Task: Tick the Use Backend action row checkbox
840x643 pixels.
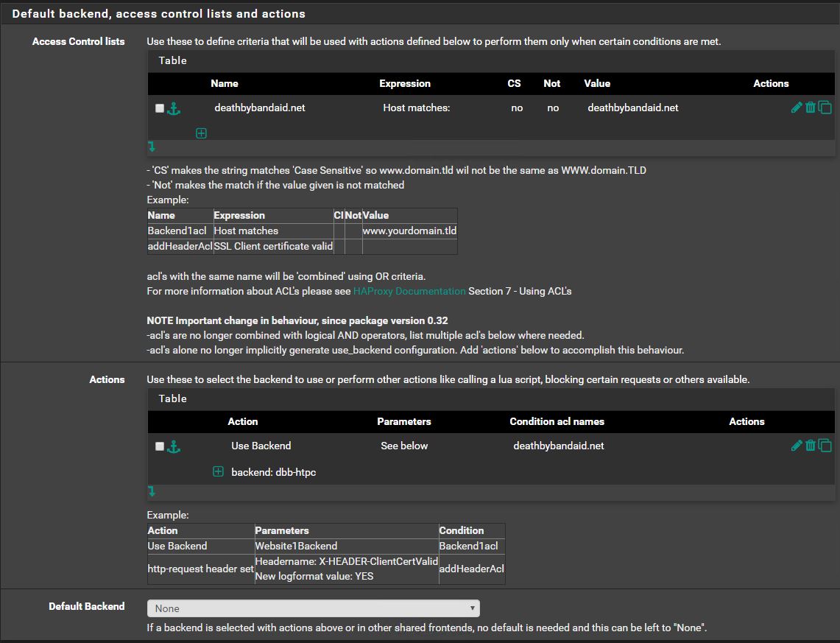Action: tap(160, 446)
